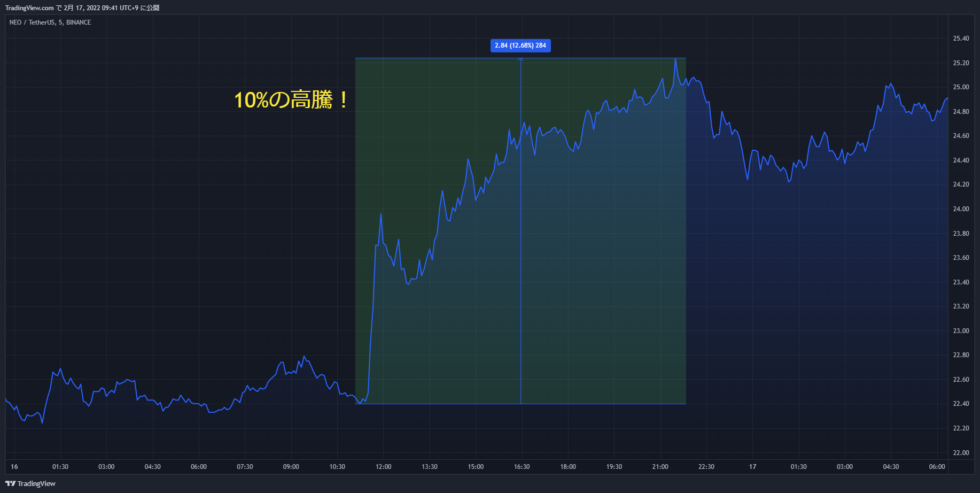Click the 23.00 price axis label

[961, 331]
